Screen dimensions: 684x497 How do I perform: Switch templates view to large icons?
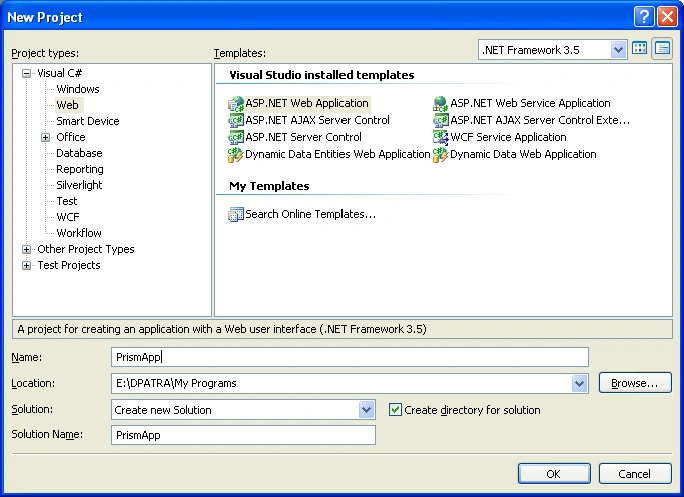[640, 48]
